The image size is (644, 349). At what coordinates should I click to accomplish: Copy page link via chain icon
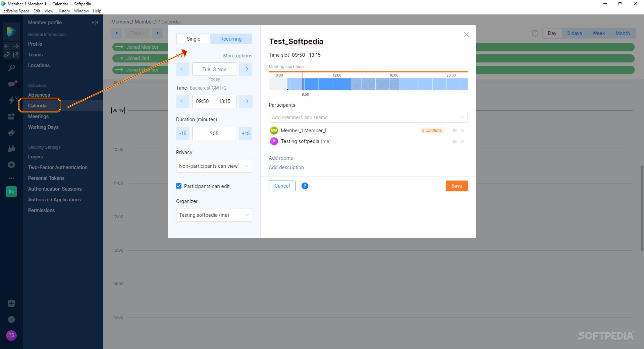[x=7, y=55]
